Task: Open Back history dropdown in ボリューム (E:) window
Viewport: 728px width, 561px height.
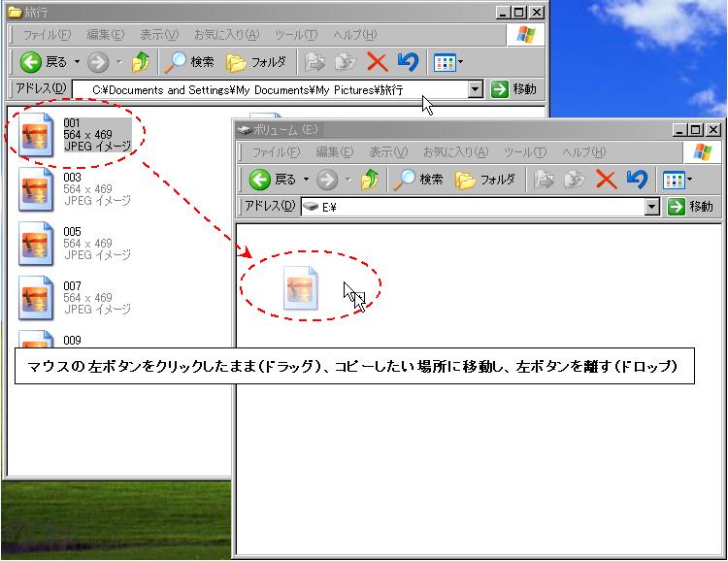Action: click(x=306, y=180)
